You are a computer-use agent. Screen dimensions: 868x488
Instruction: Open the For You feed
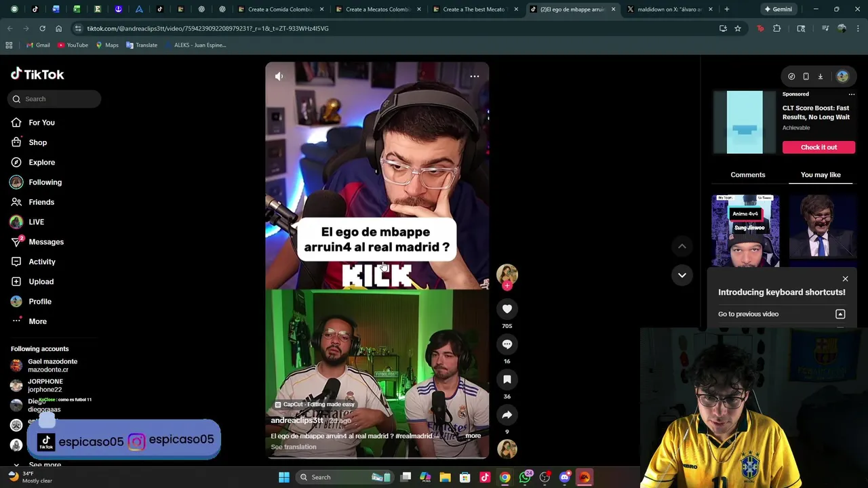pos(42,123)
